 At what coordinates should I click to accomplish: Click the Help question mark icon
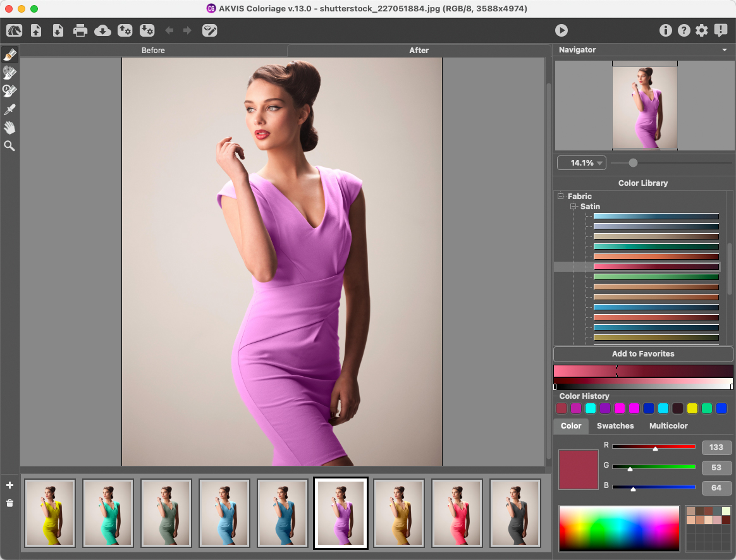point(684,30)
